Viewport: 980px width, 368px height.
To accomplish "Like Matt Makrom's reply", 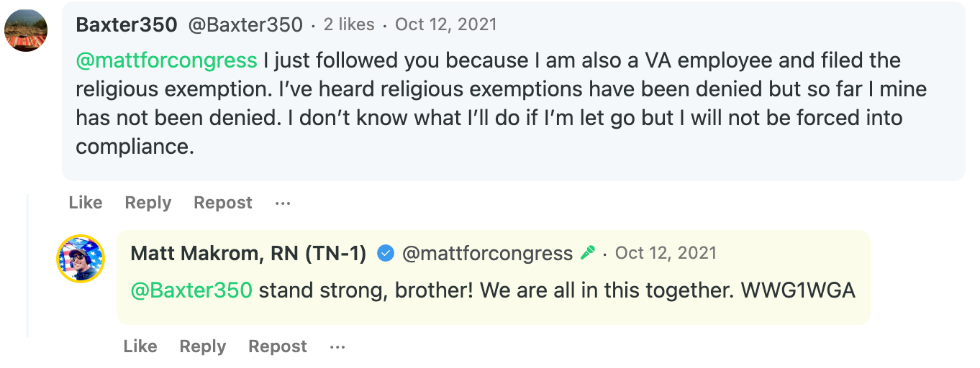I will 140,346.
